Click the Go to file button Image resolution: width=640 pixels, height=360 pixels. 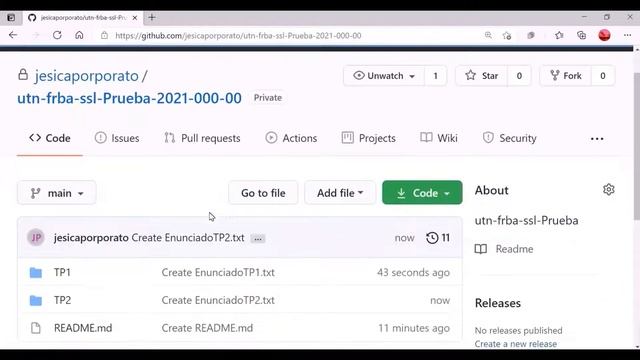pyautogui.click(x=263, y=193)
